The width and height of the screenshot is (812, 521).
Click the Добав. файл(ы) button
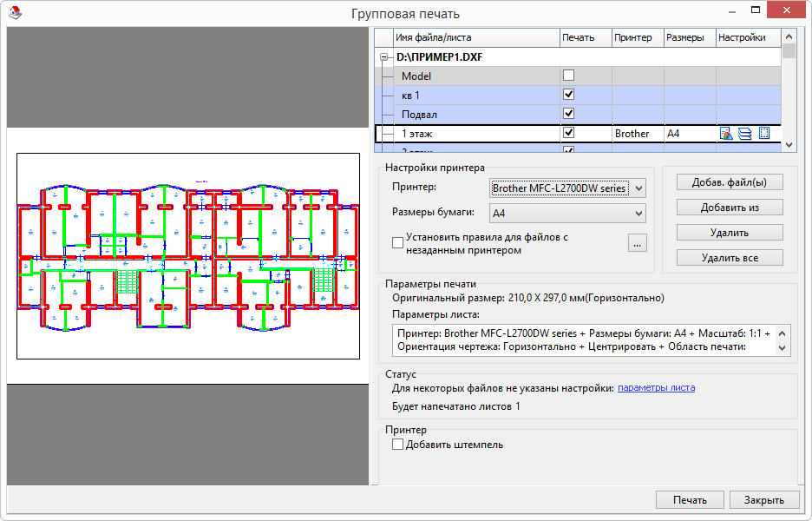(730, 182)
